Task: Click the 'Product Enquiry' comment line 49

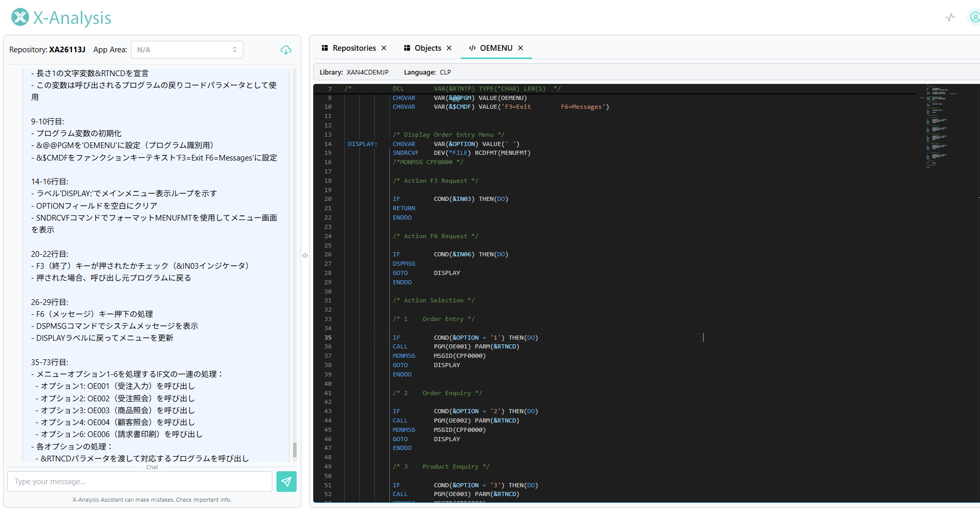Action: click(441, 467)
